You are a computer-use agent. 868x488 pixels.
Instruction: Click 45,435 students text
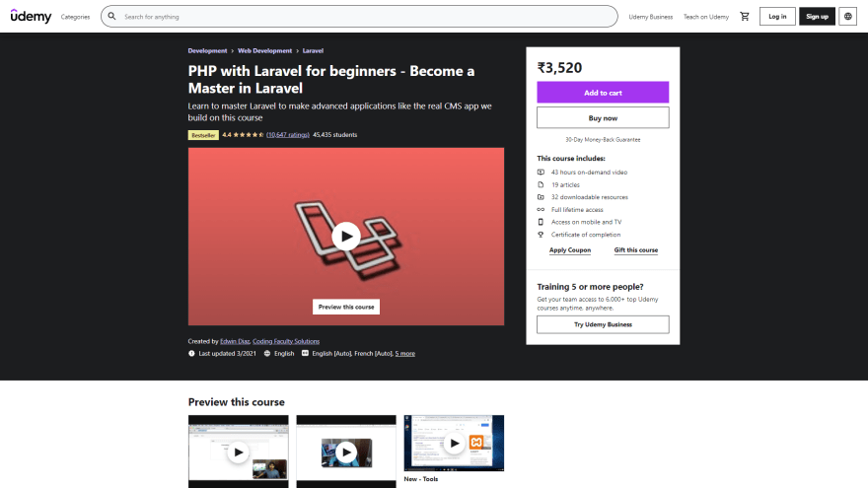[x=335, y=134]
